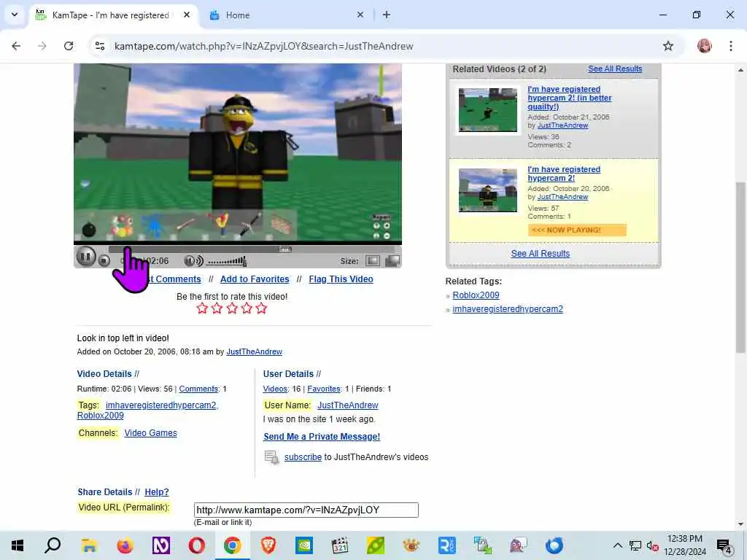This screenshot has width=747, height=560.
Task: Rate the video two stars
Action: click(x=217, y=308)
